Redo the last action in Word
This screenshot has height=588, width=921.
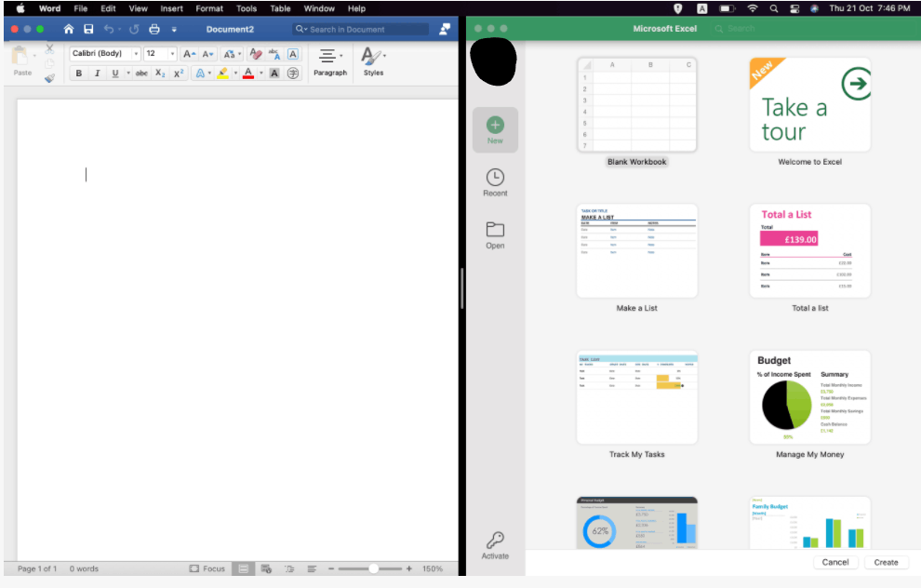134,29
